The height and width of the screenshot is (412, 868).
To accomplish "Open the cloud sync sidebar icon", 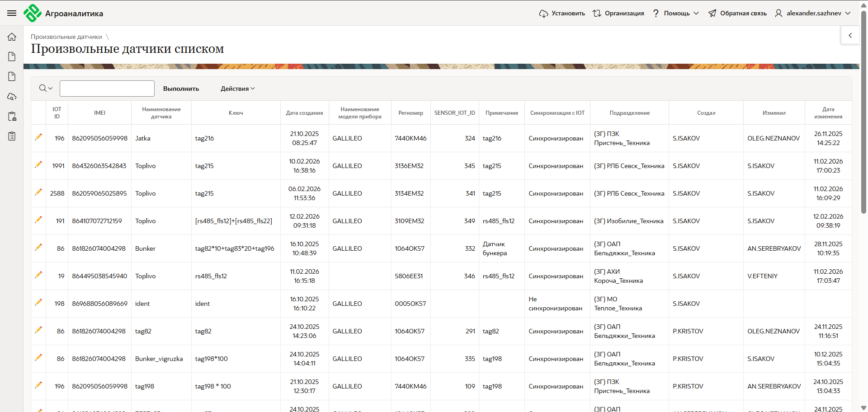I will (x=12, y=97).
